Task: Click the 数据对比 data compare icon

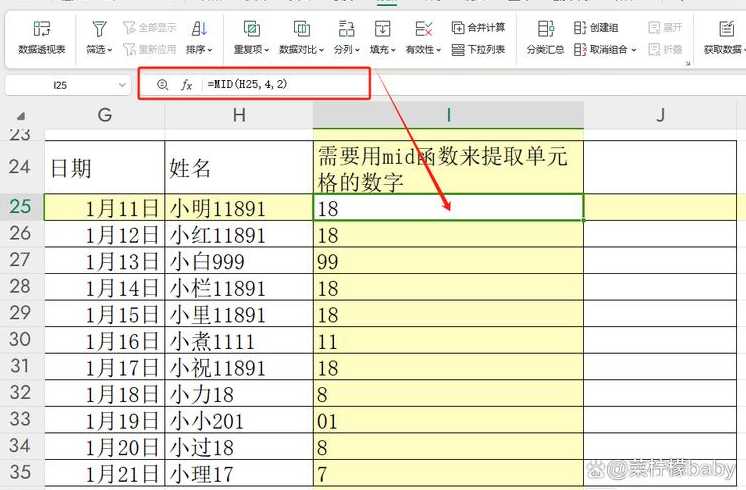Action: (302, 29)
